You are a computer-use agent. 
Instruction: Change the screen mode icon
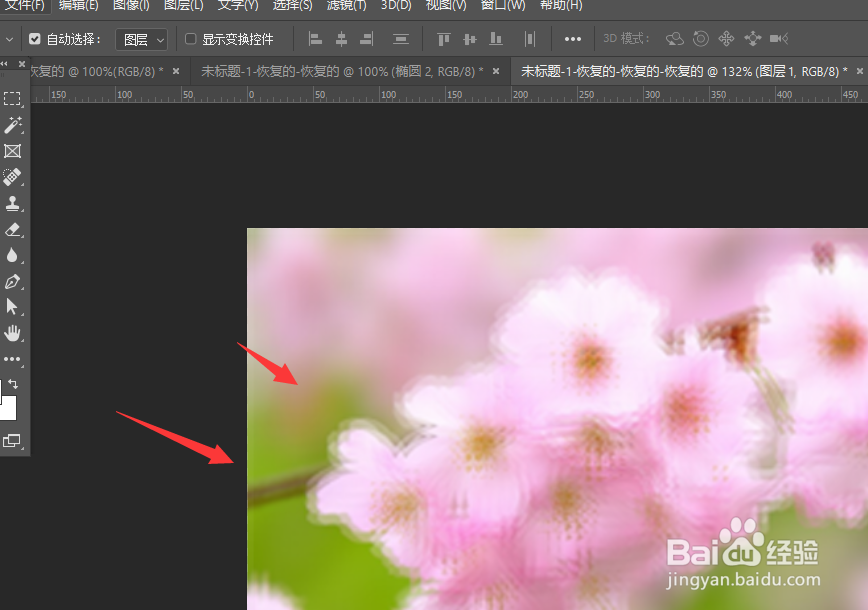click(x=12, y=441)
